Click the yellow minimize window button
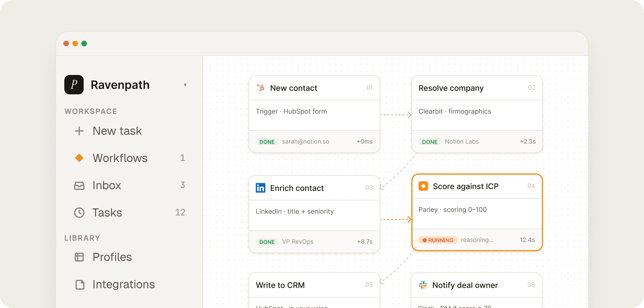 75,43
